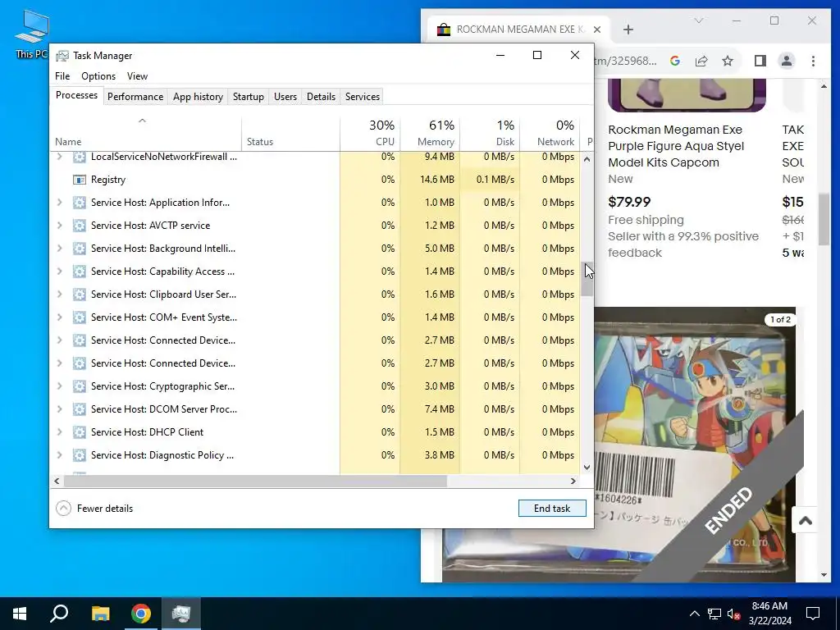The image size is (840, 630).
Task: Click the eBay page vertical scrollbar thumb
Action: point(824,219)
